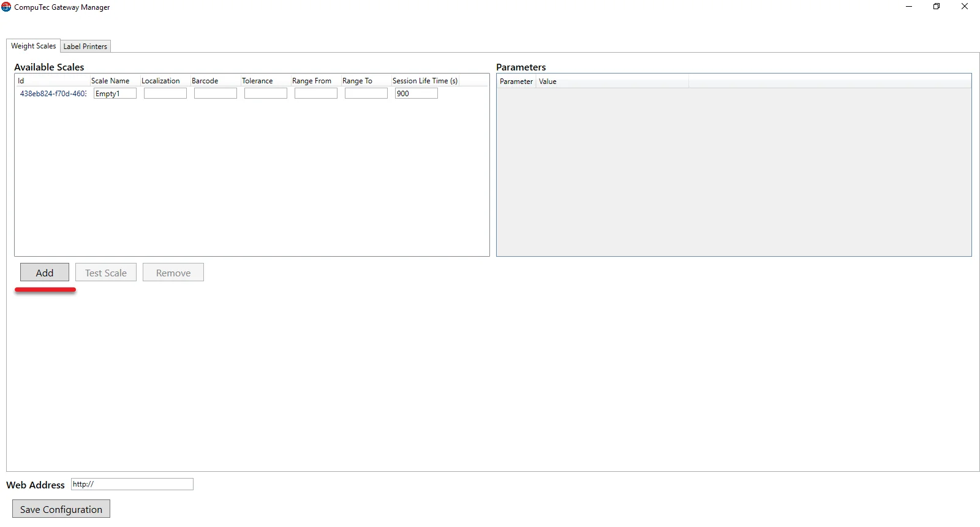980x527 pixels.
Task: Click the CompuTec Gateway Manager app icon
Action: 6,7
